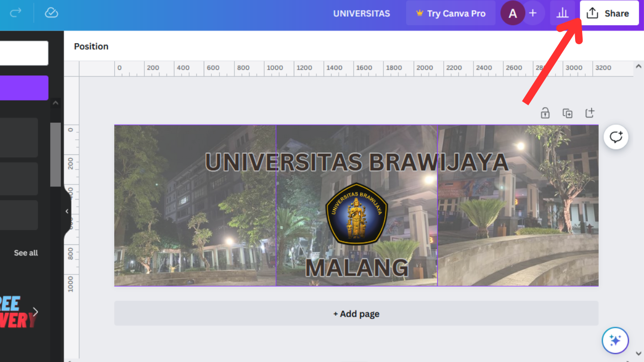
Task: Click the Canva Assistant sparkle button
Action: (615, 340)
